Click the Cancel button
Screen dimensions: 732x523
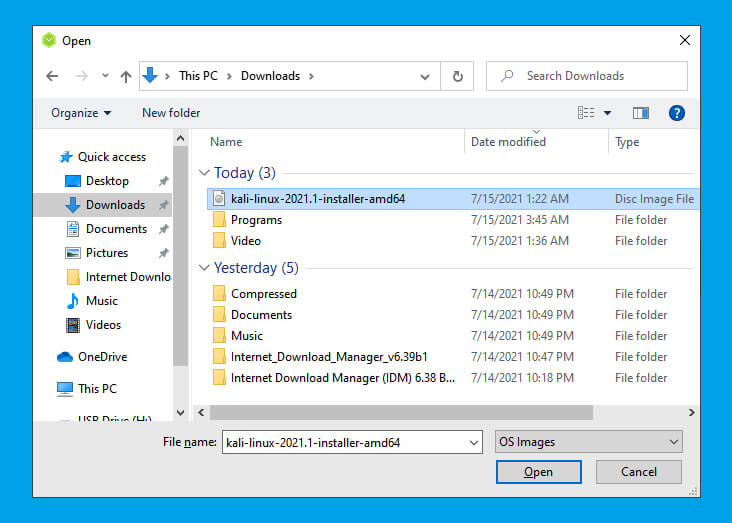click(639, 472)
